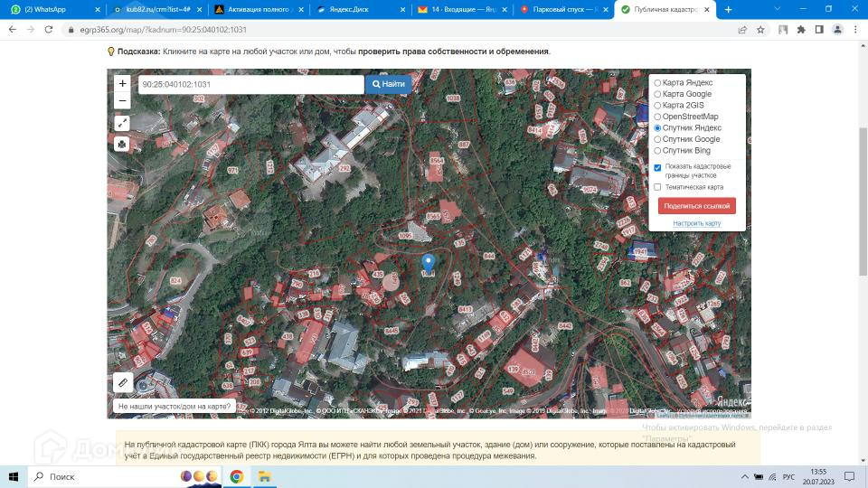Click the Поделиться ссылкой button
The image size is (868, 488).
coord(696,206)
